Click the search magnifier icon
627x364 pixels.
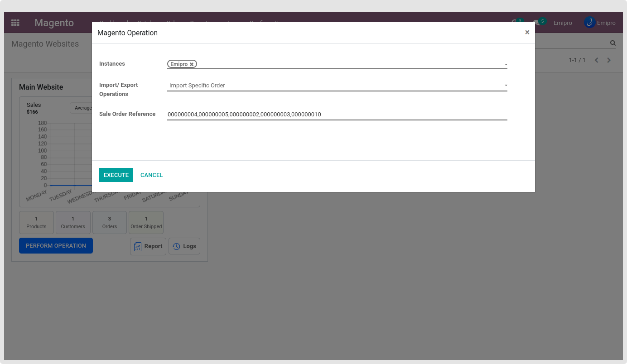[x=613, y=43]
